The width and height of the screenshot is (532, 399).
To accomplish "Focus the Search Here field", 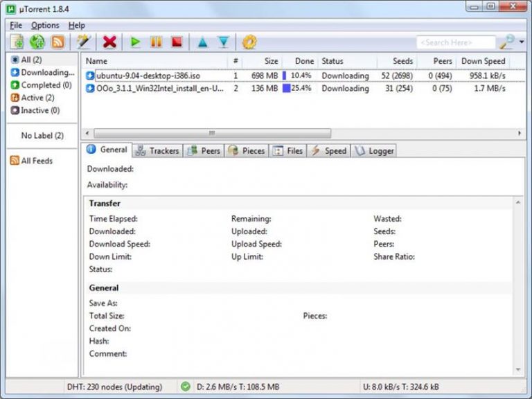I will point(456,42).
